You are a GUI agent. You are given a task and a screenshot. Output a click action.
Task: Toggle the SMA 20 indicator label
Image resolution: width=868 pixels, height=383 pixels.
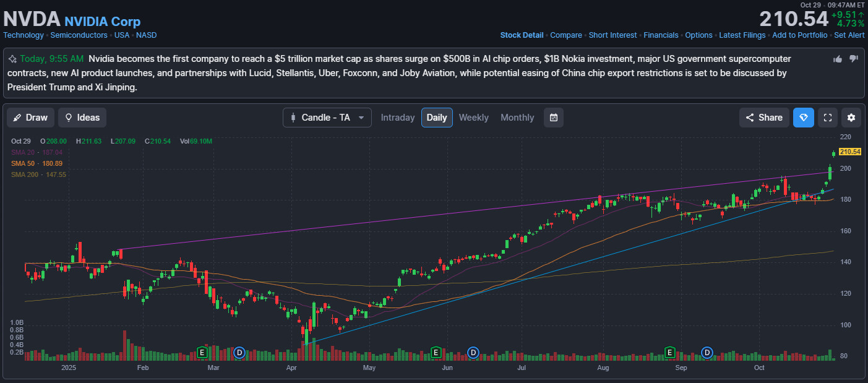pos(37,152)
